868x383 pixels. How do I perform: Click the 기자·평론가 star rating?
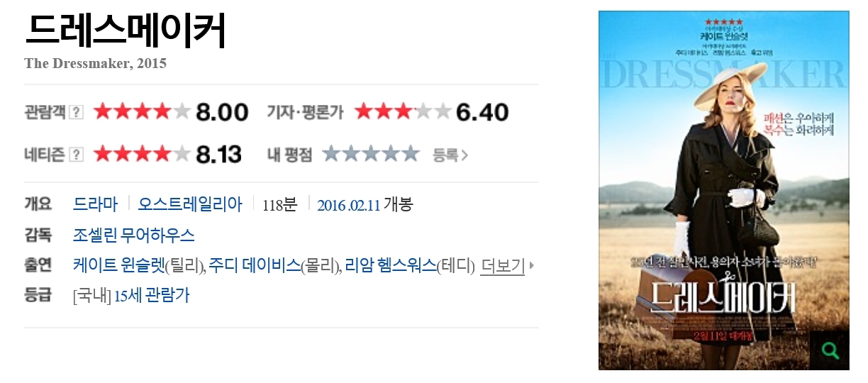click(403, 111)
